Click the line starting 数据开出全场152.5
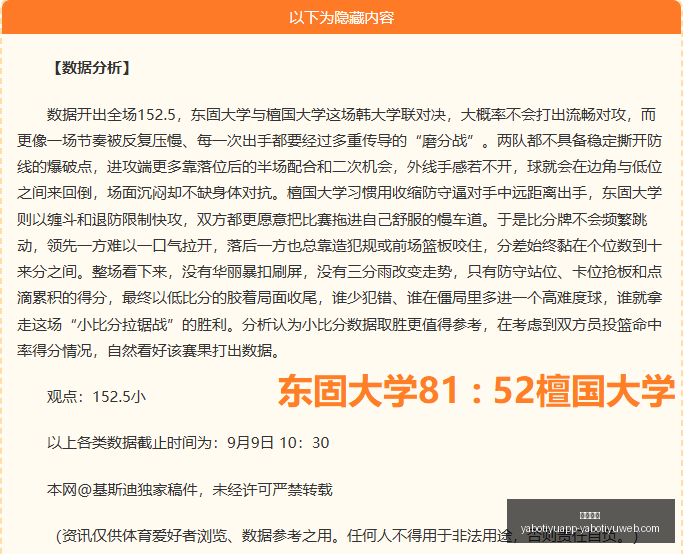The image size is (686, 554). click(351, 115)
